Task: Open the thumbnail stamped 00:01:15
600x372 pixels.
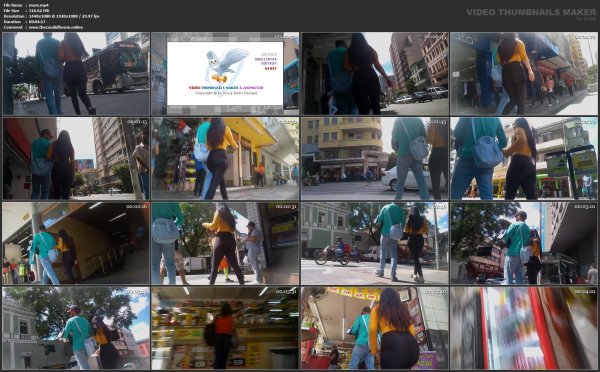Action: (76, 158)
